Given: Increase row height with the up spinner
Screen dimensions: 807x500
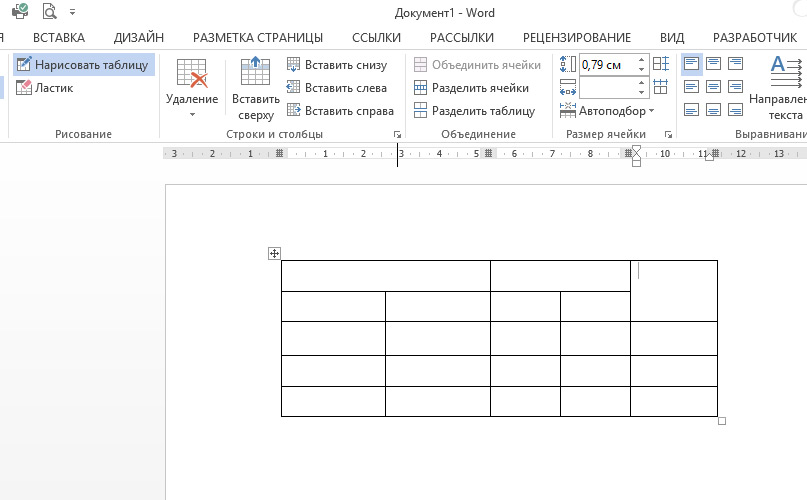Looking at the screenshot, I should [641, 60].
